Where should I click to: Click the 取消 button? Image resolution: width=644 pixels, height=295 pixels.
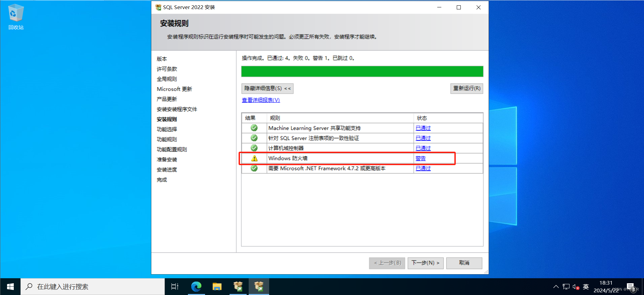pyautogui.click(x=464, y=263)
